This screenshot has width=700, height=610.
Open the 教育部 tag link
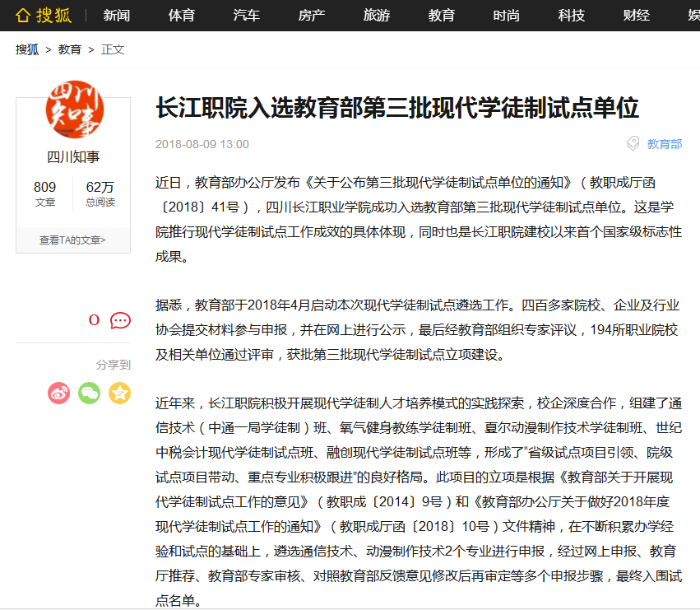[x=665, y=144]
